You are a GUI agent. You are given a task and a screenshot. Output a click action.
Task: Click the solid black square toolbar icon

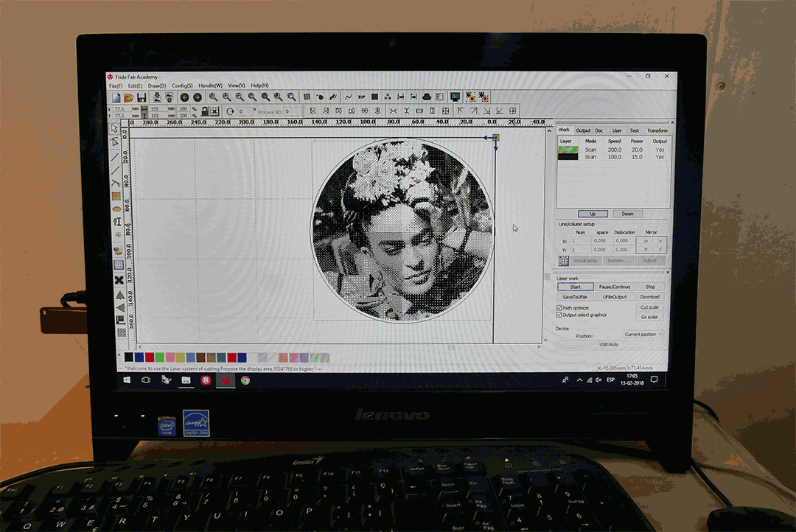tap(374, 97)
